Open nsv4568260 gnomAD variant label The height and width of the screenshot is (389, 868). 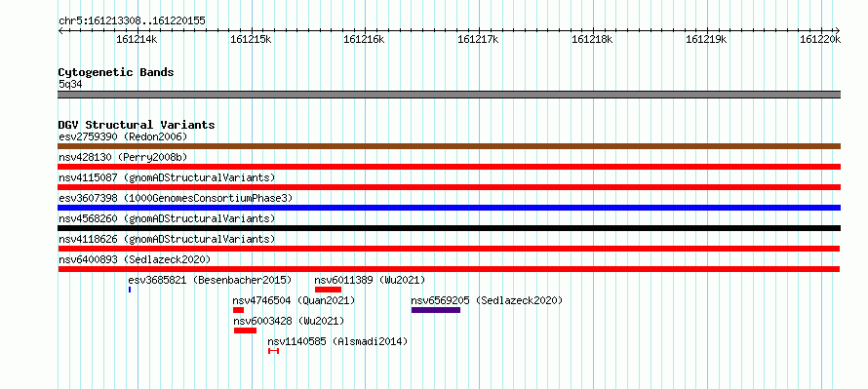(x=167, y=218)
